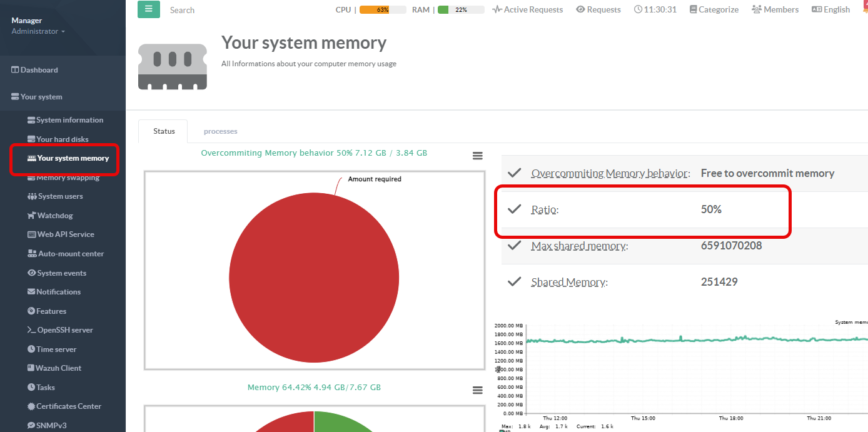Open Active Requests monitor in top bar
868x432 pixels.
(x=527, y=9)
